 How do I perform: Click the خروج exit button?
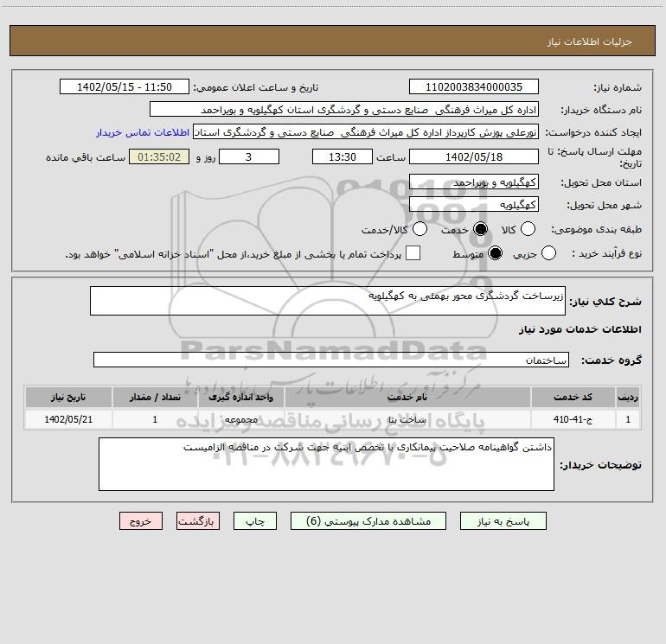coord(141,521)
